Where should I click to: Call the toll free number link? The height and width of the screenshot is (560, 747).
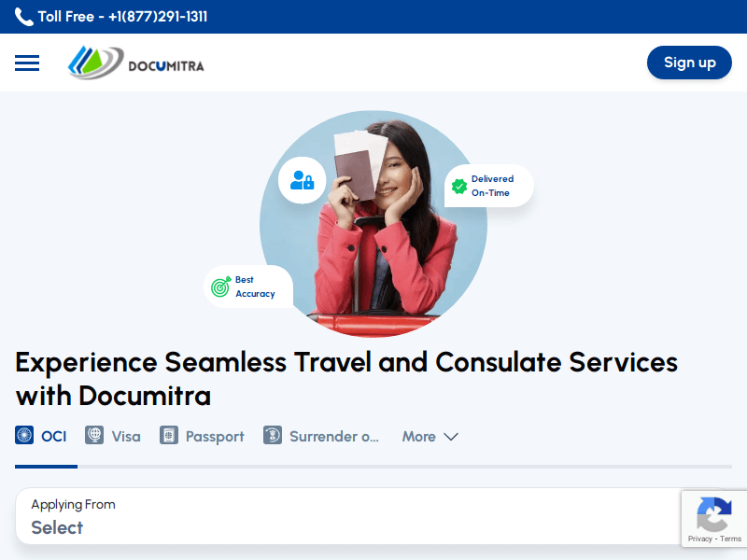[x=122, y=17]
